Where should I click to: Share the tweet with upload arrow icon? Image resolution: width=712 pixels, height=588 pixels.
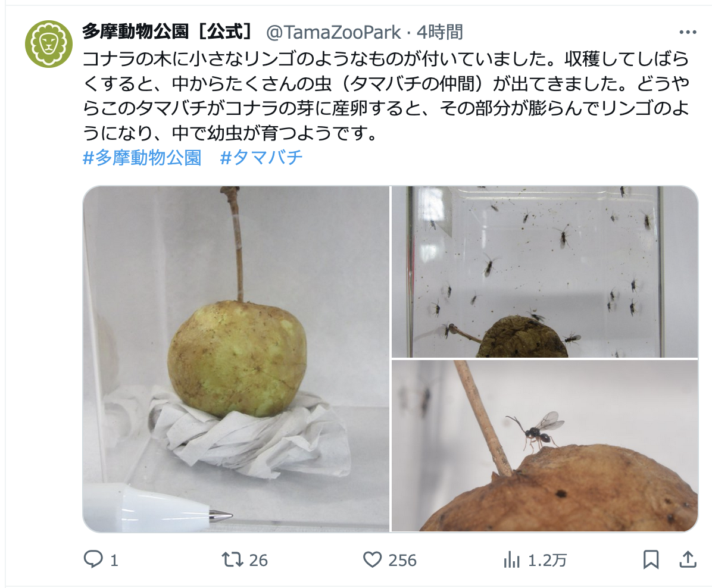(688, 559)
